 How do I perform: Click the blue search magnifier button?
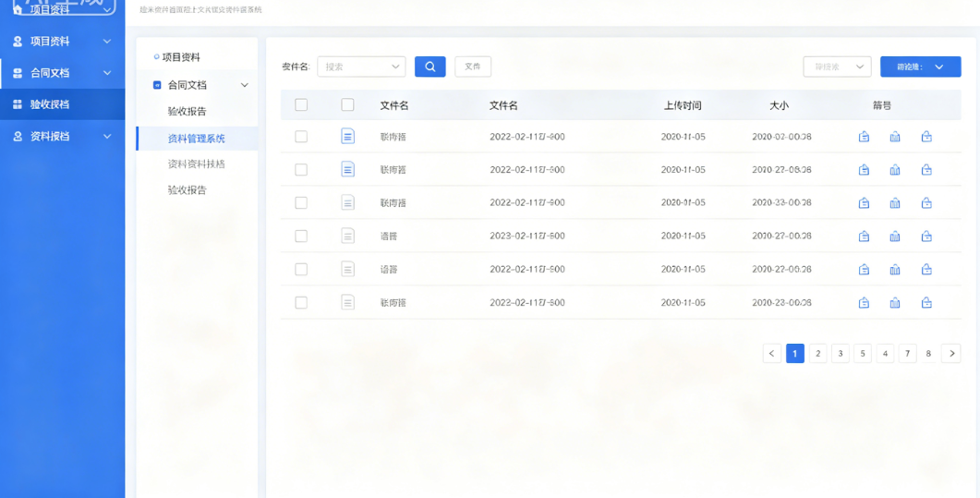[x=430, y=67]
